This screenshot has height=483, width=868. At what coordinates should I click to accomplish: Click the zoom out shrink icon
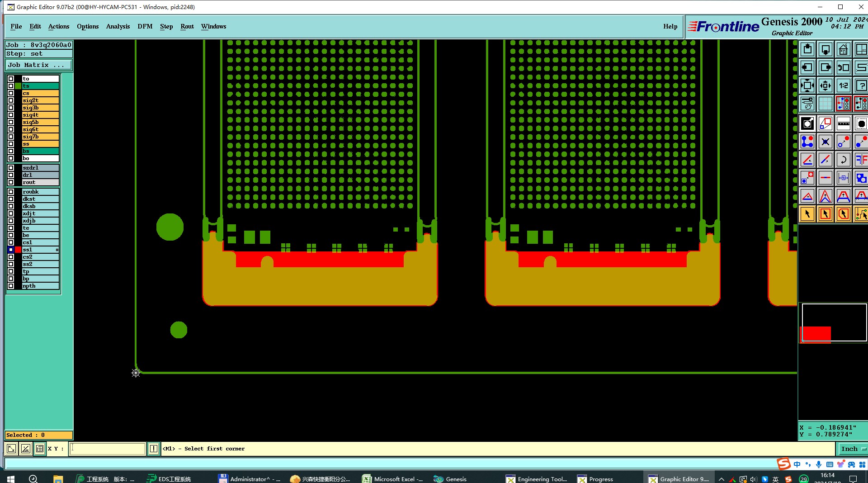826,85
